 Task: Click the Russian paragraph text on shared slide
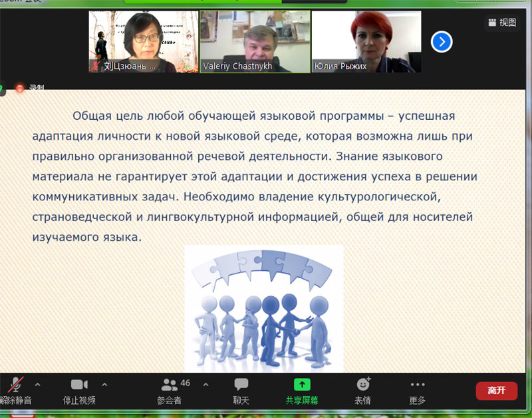tap(255, 176)
